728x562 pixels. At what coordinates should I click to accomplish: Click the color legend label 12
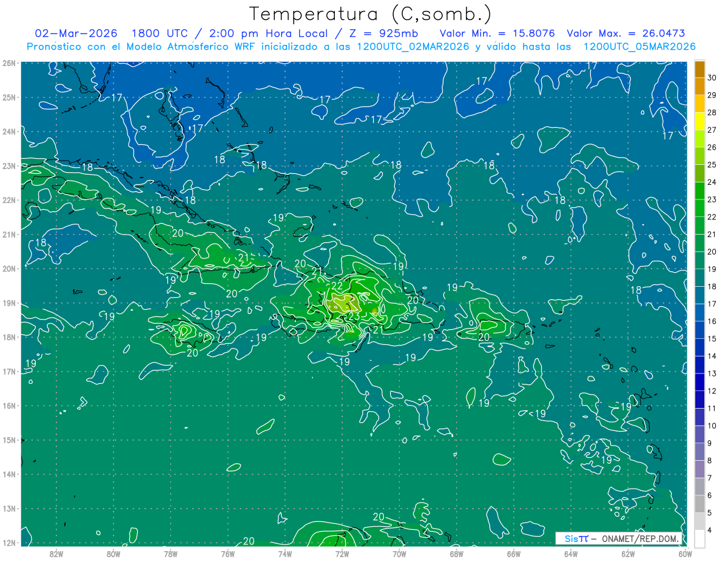(x=712, y=390)
